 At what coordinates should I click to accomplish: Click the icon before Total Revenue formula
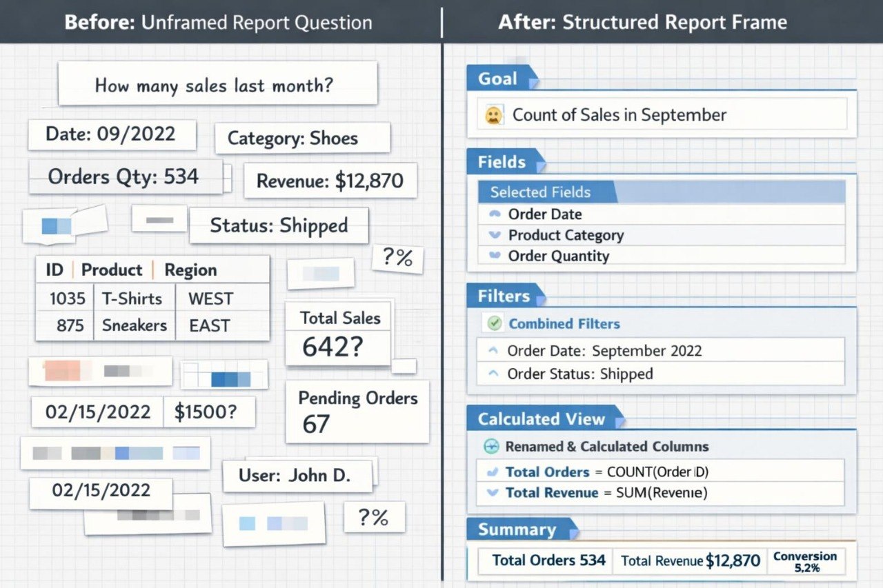click(x=493, y=493)
